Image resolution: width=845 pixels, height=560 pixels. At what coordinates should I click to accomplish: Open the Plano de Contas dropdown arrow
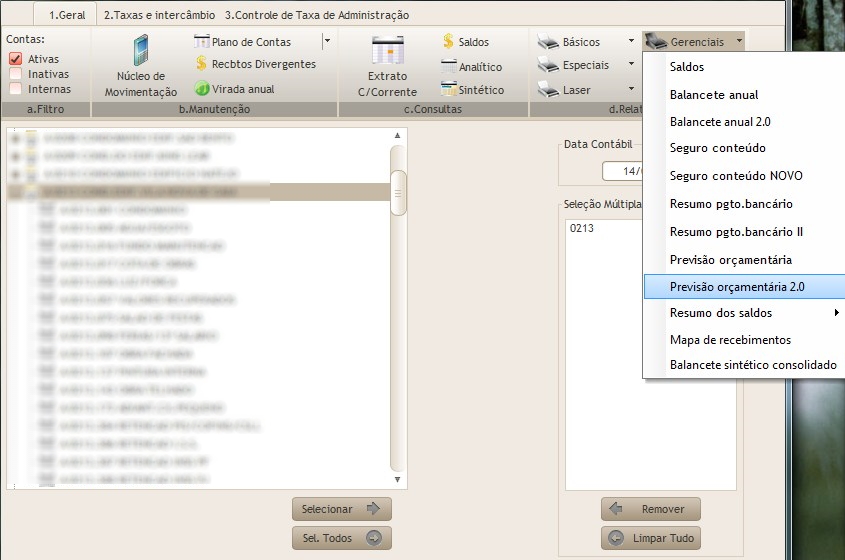pos(326,42)
